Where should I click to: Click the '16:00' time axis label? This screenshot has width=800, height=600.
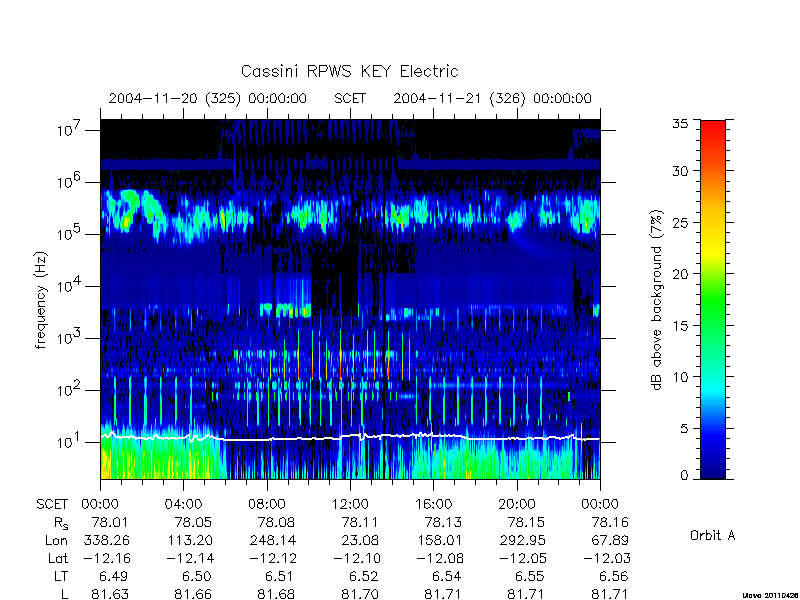tap(433, 504)
